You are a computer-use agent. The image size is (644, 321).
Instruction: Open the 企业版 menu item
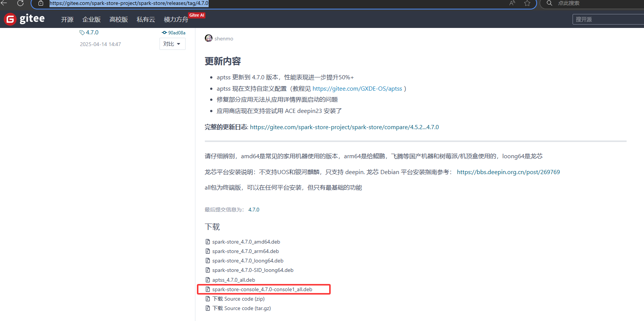click(91, 19)
